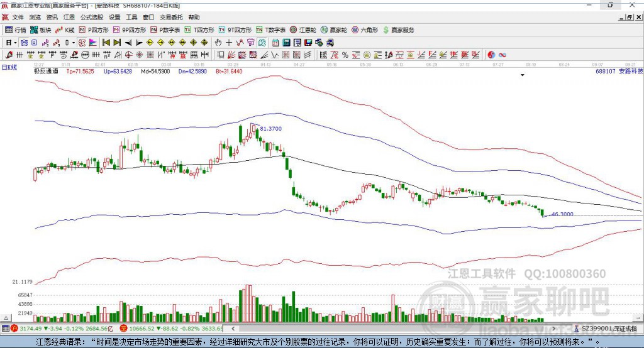Click the floppy disk save icon
This screenshot has width=644, height=348.
pos(308,43)
